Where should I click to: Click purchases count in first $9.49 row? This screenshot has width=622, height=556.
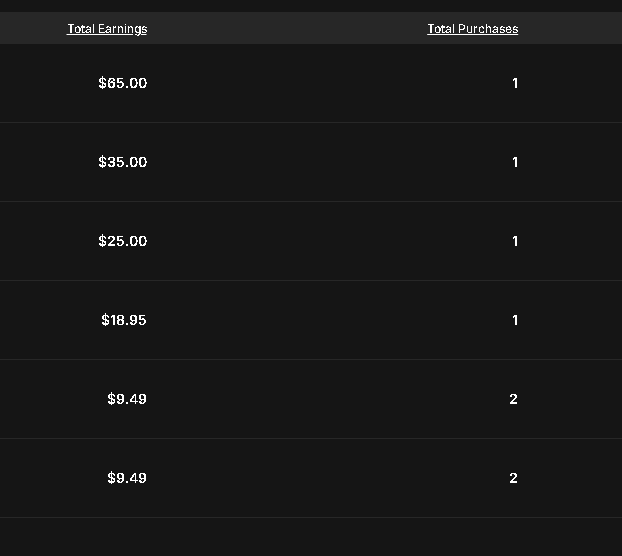click(513, 399)
